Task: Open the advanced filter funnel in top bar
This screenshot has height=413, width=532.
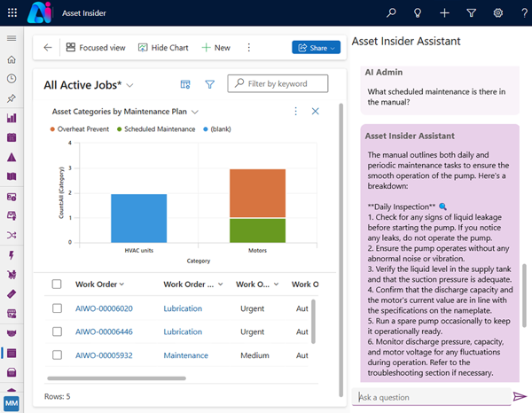Action: tap(472, 13)
